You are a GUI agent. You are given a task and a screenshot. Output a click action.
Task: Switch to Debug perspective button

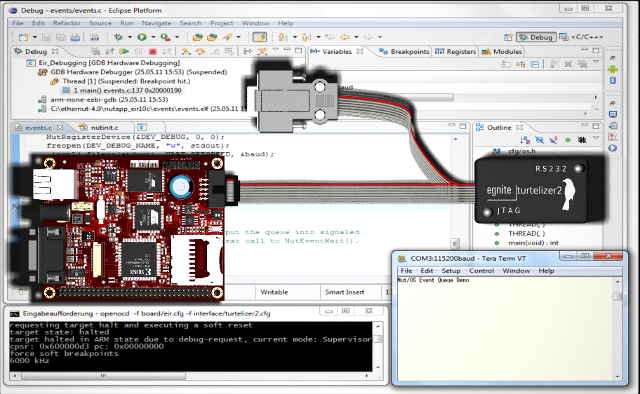click(536, 37)
